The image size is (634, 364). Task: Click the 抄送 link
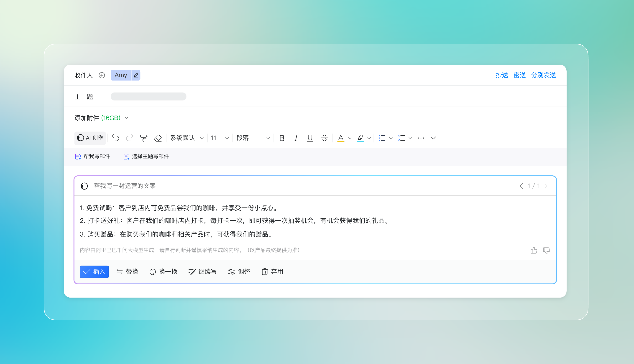tap(502, 75)
